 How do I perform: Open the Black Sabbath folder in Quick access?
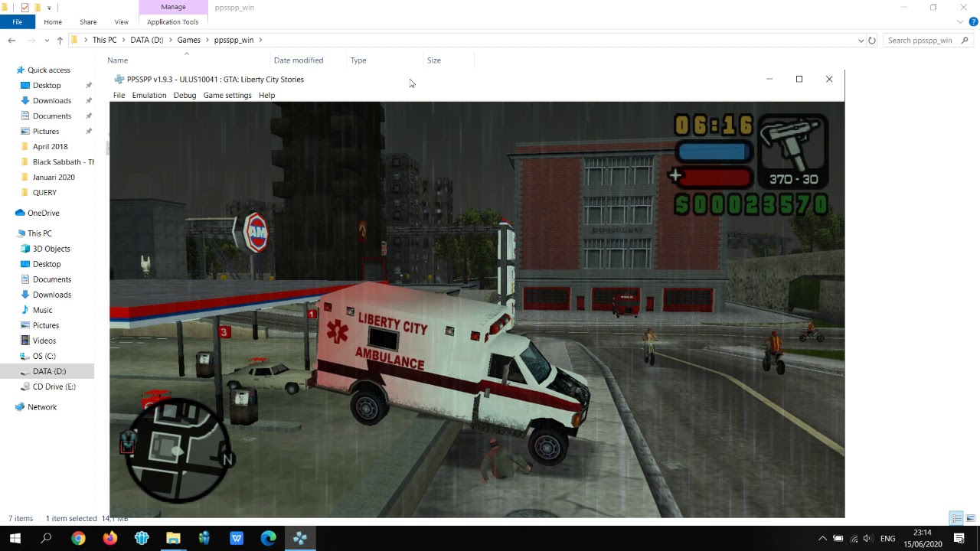[63, 161]
